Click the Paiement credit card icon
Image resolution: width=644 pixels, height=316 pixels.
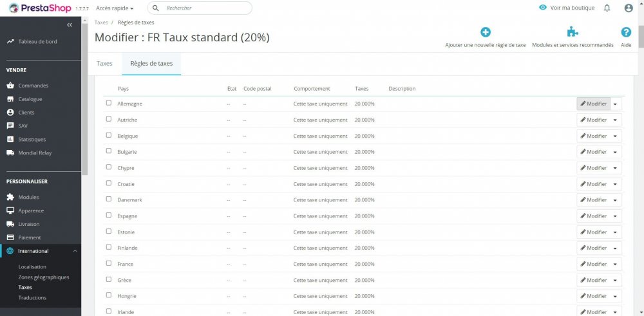coord(10,237)
